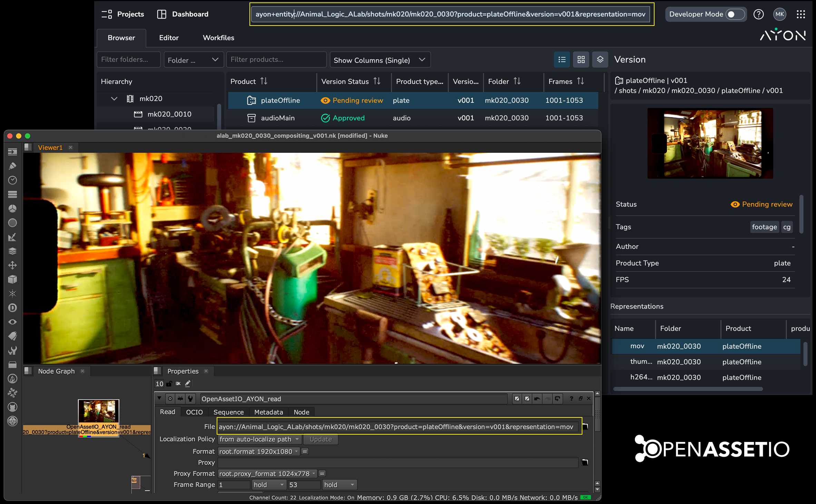Collapse the OpenAssetIO_AYON_read properties panel arrow
816x504 pixels.
[159, 398]
